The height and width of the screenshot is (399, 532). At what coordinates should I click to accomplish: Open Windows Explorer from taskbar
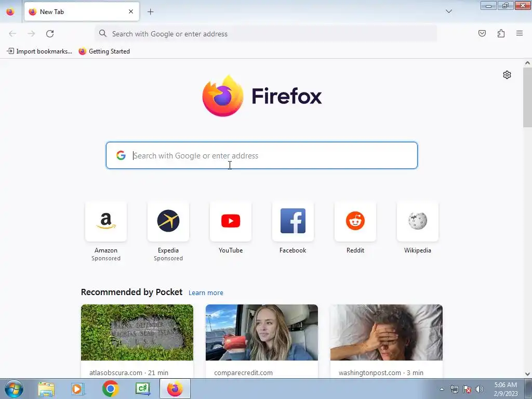click(x=46, y=389)
